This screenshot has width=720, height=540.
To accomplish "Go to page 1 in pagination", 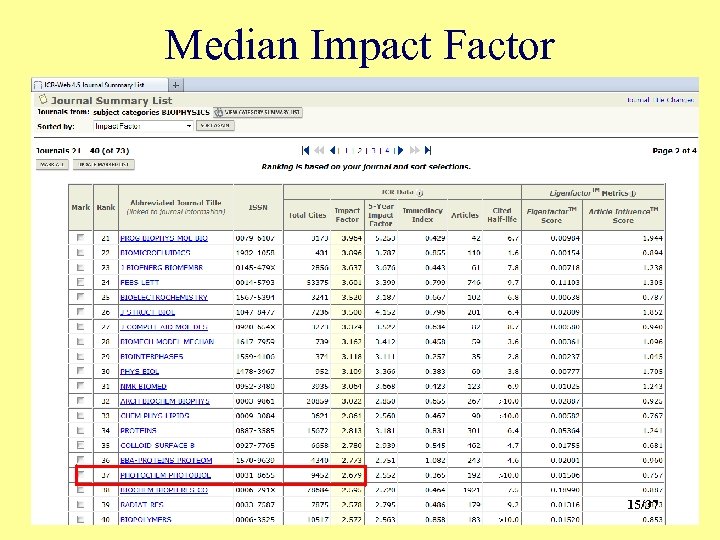I will [x=346, y=151].
